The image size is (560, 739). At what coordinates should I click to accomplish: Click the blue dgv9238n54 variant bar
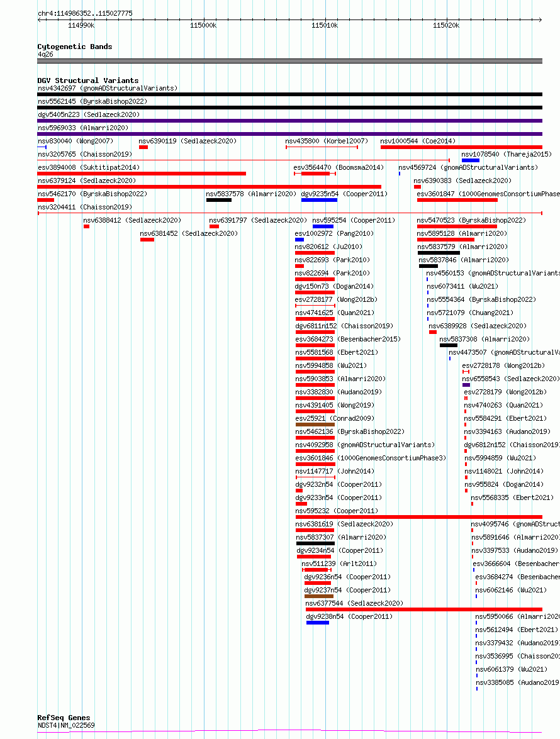point(318,623)
